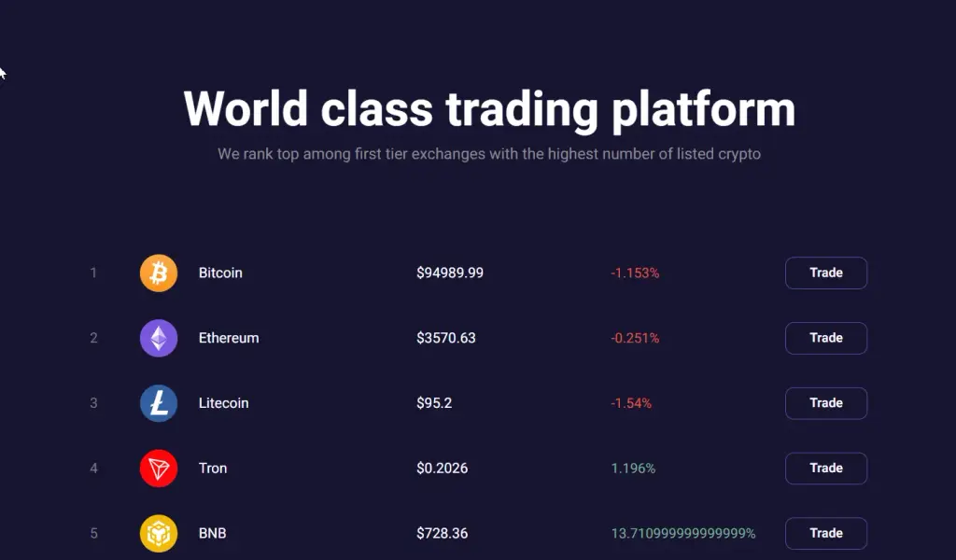Select the Trade button for Litecoin
This screenshot has height=560, width=956.
(826, 403)
